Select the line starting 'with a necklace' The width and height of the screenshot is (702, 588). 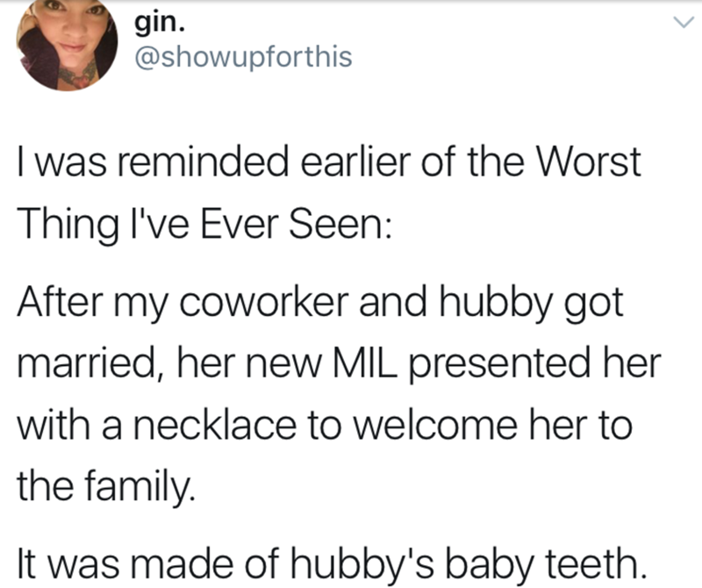pos(325,425)
